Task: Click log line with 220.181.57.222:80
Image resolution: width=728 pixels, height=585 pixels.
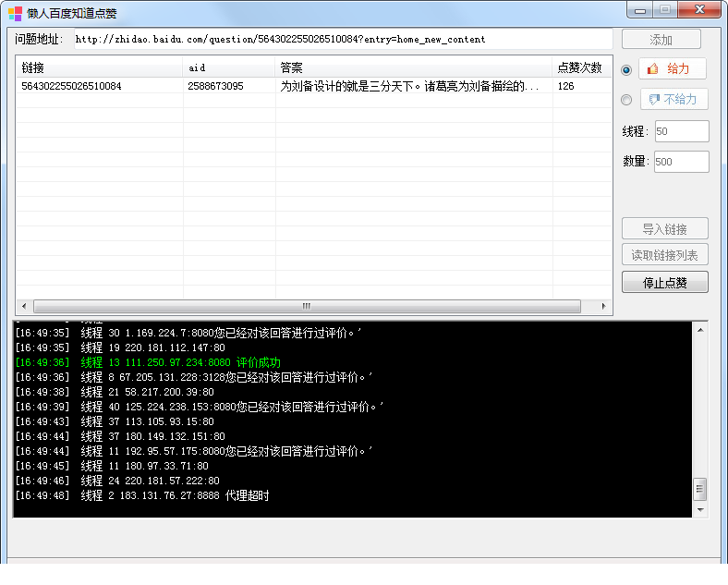Action: [x=117, y=481]
